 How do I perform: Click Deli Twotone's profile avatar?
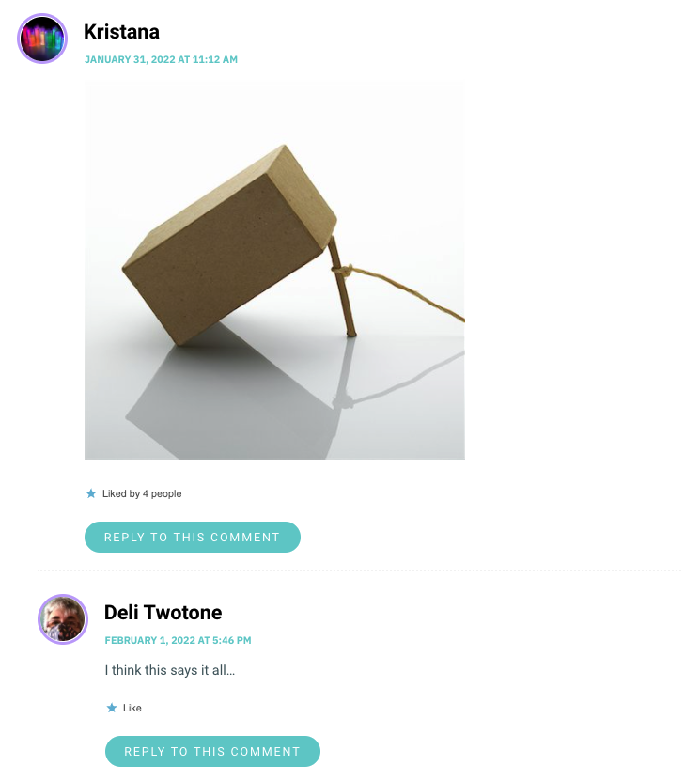click(63, 619)
